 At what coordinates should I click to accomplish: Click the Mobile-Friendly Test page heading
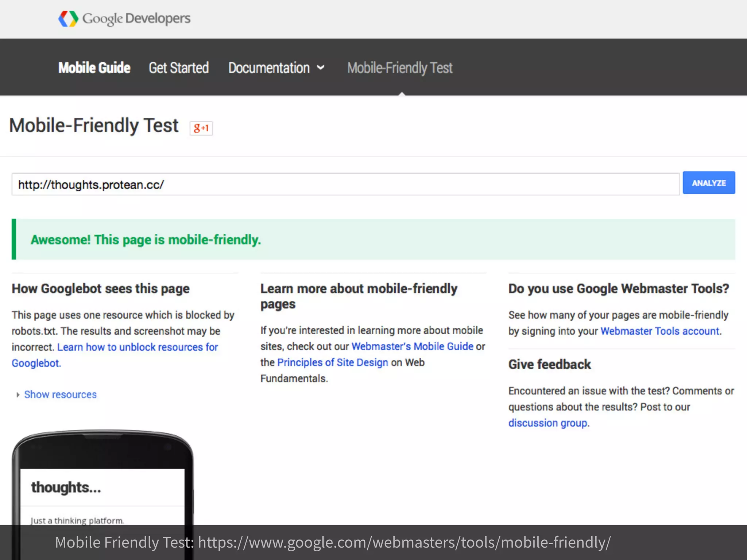[94, 126]
